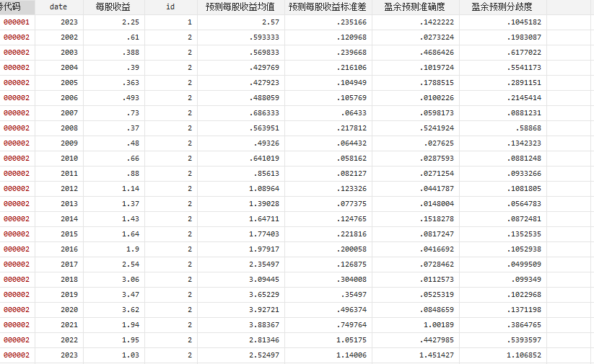Click the id column header
Viewport: 594px width, 364px height.
170,6
